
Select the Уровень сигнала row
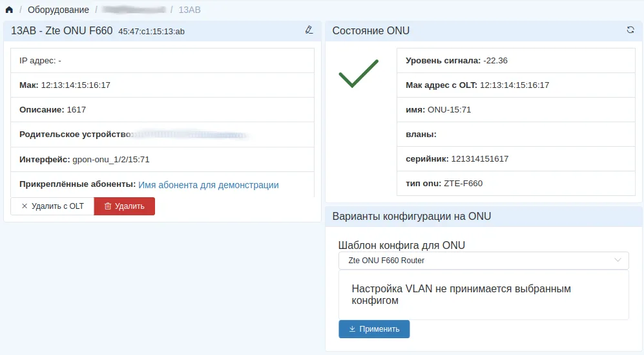tap(515, 61)
